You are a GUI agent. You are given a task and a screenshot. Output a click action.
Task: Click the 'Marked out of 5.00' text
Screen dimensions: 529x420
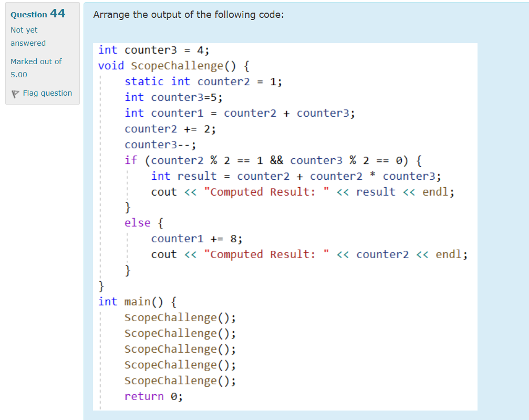click(36, 68)
